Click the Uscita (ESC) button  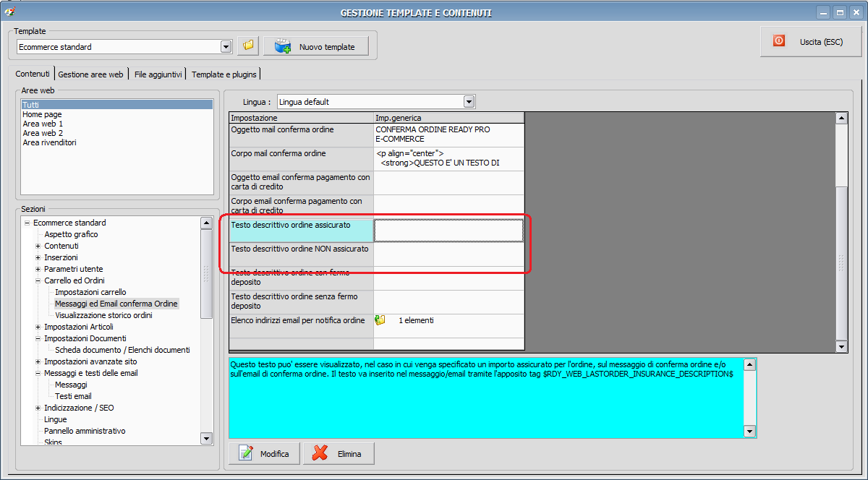click(810, 41)
